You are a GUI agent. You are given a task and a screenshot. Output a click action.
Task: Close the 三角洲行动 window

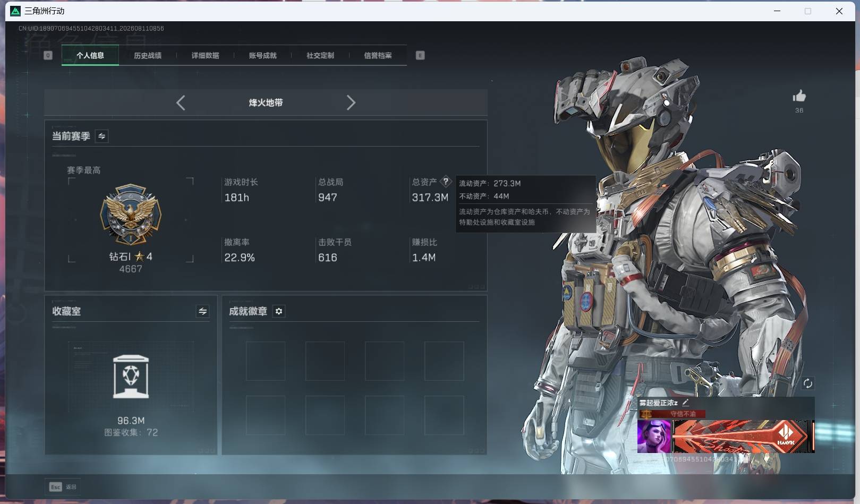coord(839,11)
